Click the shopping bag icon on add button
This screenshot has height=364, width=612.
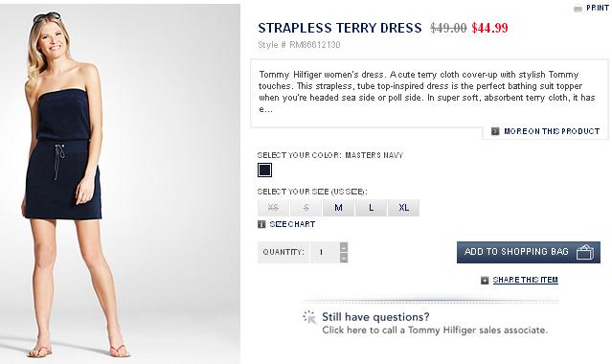click(x=585, y=252)
